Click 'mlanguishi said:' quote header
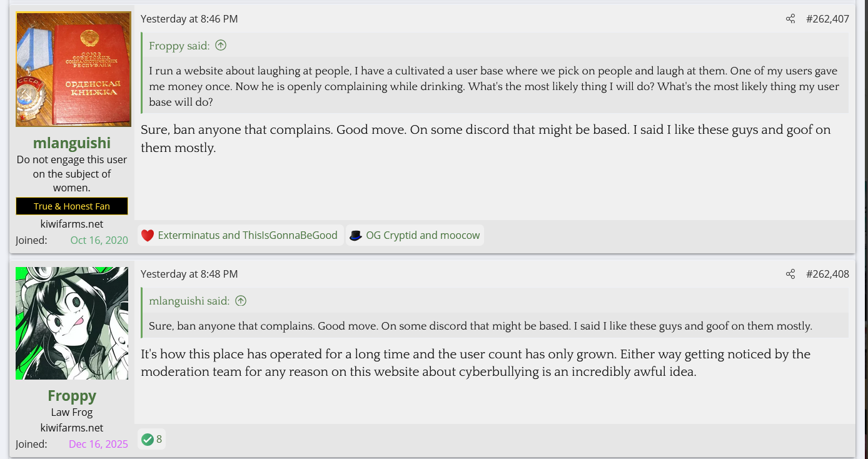The height and width of the screenshot is (459, 868). coord(189,301)
